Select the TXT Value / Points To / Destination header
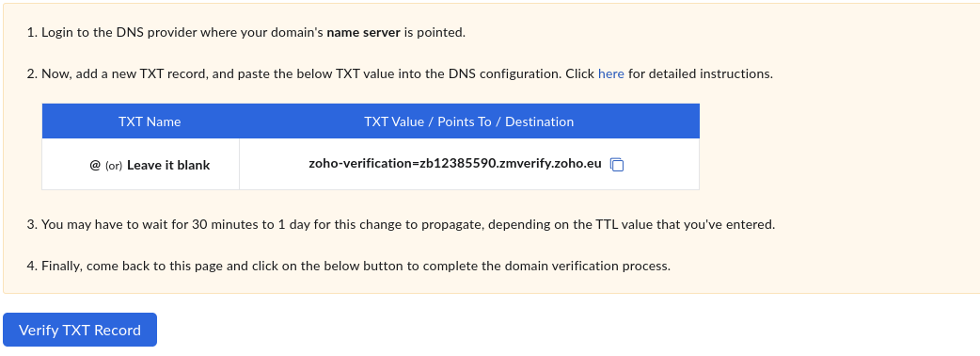Screen dimensions: 980x356 pos(468,121)
